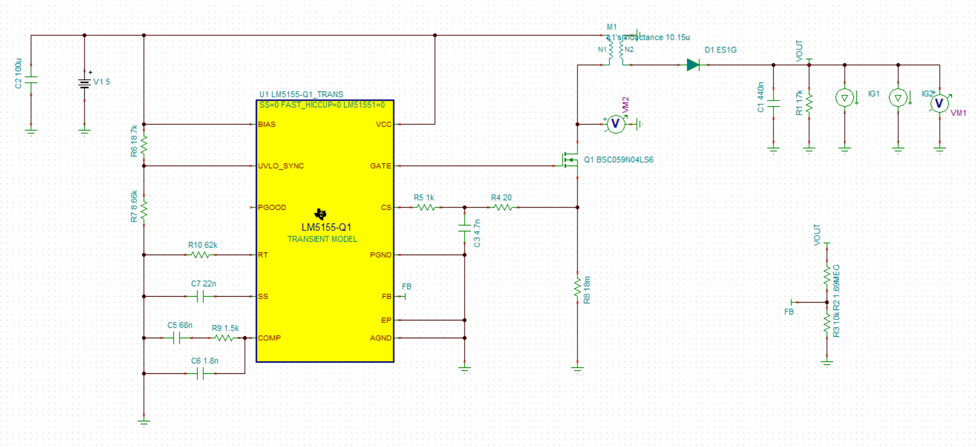Image resolution: width=980 pixels, height=447 pixels.
Task: Select the VM2 voltmeter symbol
Action: pos(615,124)
